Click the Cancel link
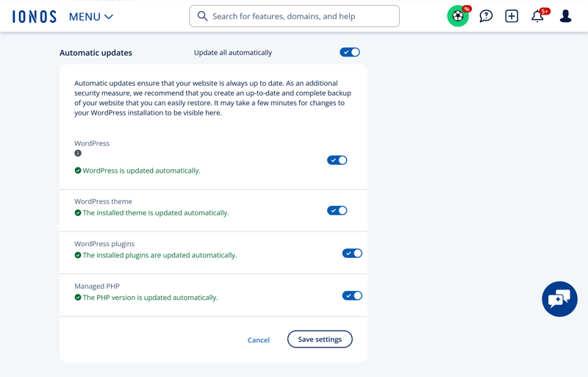The image size is (588, 377). click(259, 340)
